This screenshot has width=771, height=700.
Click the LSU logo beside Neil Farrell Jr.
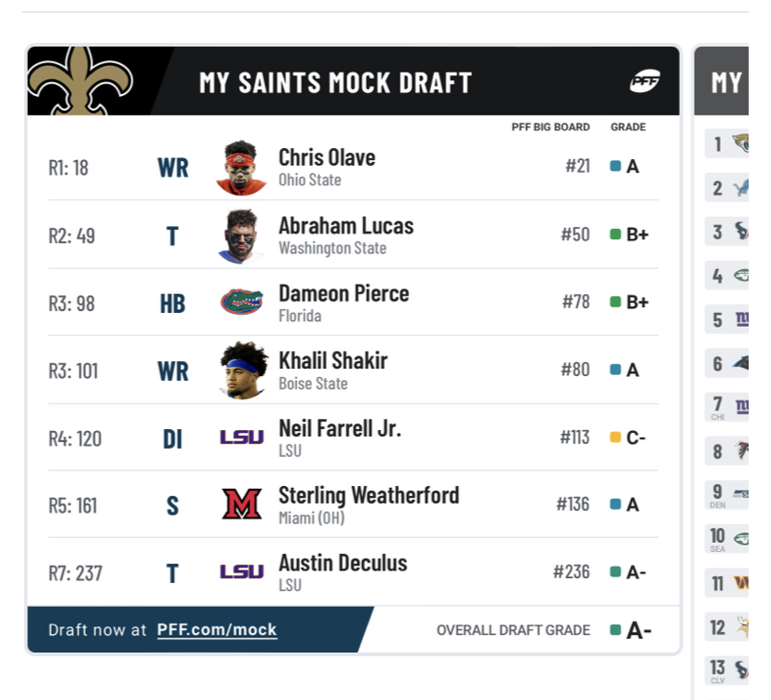point(241,437)
